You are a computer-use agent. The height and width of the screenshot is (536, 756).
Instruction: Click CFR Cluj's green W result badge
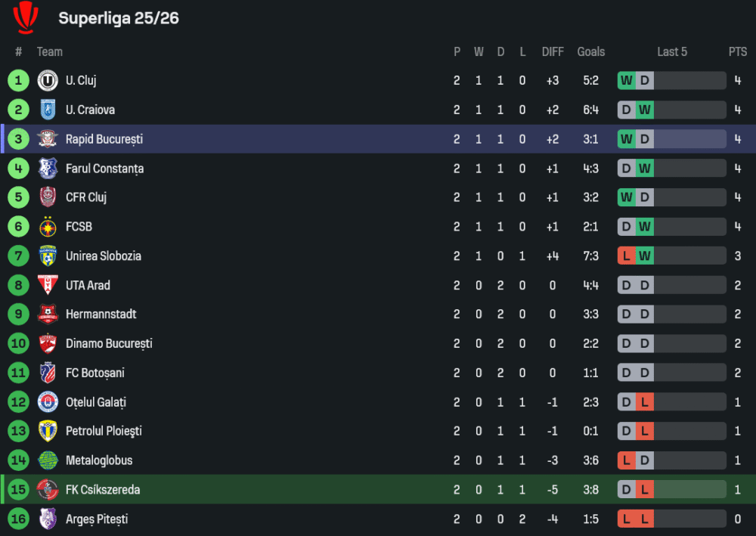(x=626, y=197)
